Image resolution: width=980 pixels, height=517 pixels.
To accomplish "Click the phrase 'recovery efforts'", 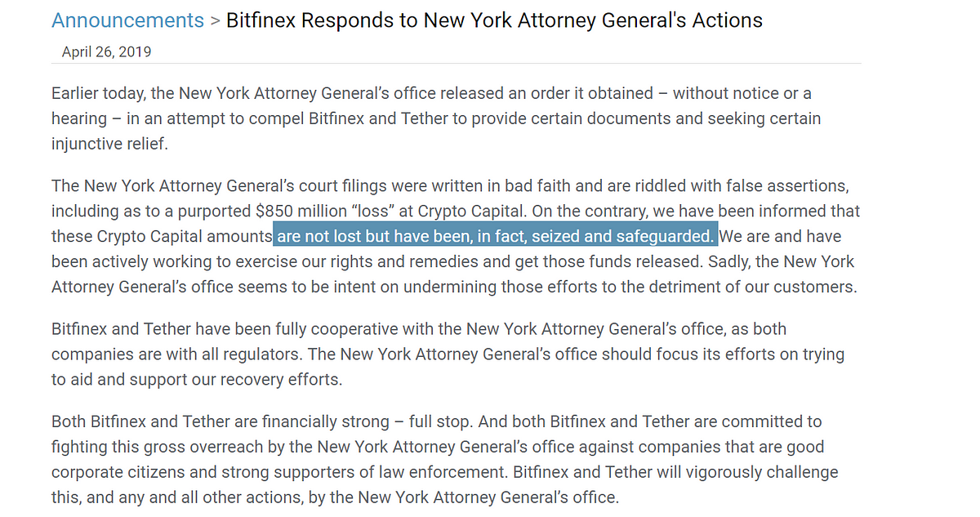I will pyautogui.click(x=276, y=381).
